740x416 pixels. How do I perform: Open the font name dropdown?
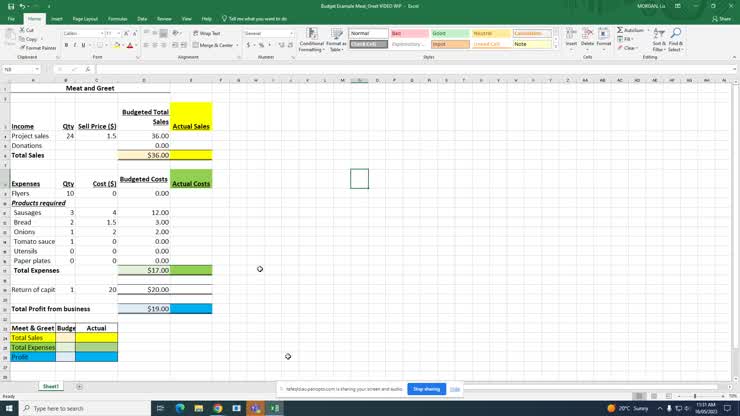click(x=101, y=33)
